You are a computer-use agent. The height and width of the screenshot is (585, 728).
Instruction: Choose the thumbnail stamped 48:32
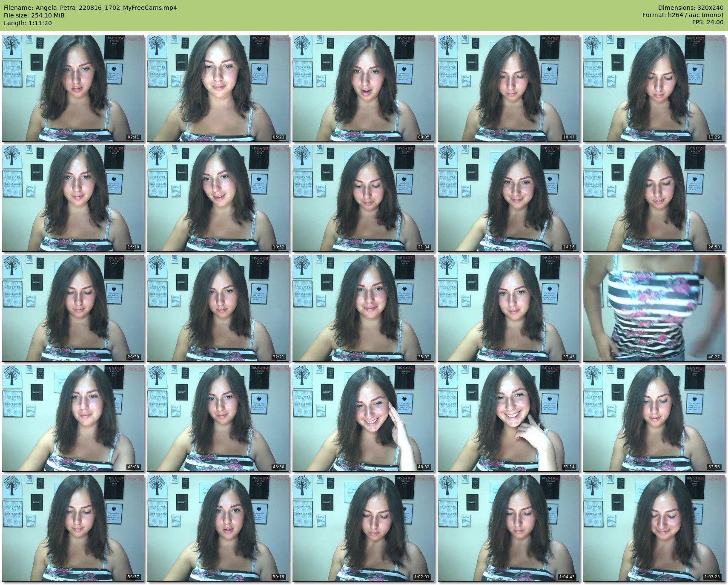(364, 418)
